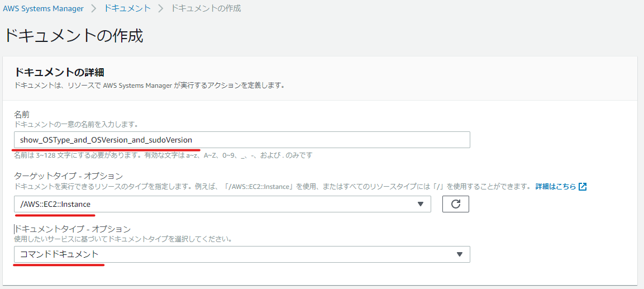Viewport: 644px width, 289px height.
Task: Open the AWS Systems Manager breadcrumb link
Action: tap(43, 8)
